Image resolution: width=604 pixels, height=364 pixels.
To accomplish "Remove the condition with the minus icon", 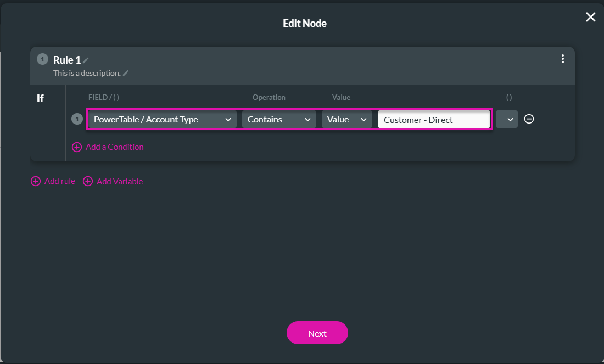I will 529,119.
